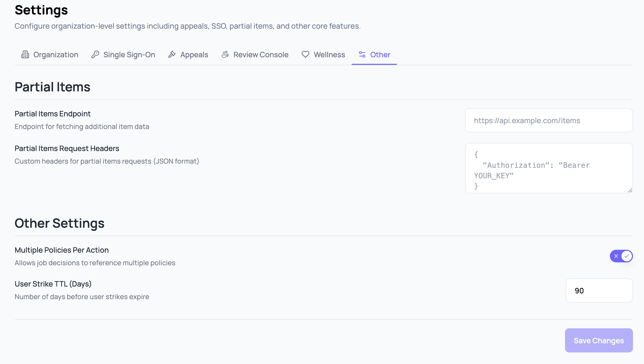Open the Wellness tab
Image resolution: width=644 pixels, height=364 pixels.
point(323,55)
